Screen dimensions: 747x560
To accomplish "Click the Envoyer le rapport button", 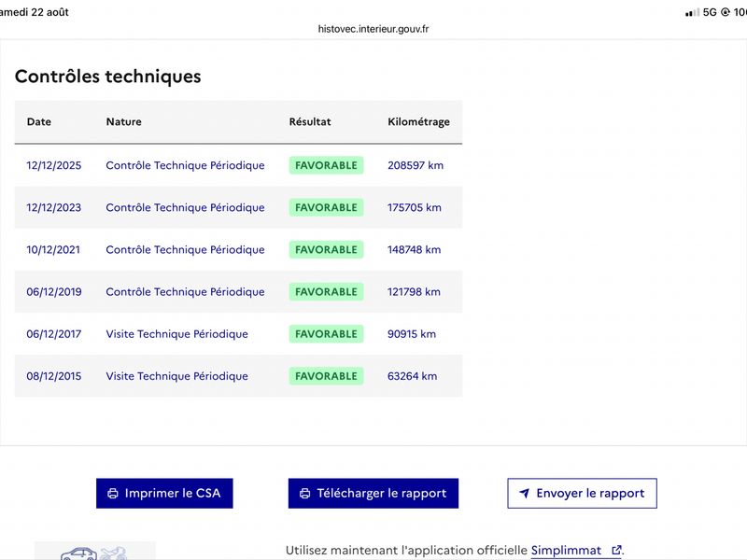I will coord(582,494).
